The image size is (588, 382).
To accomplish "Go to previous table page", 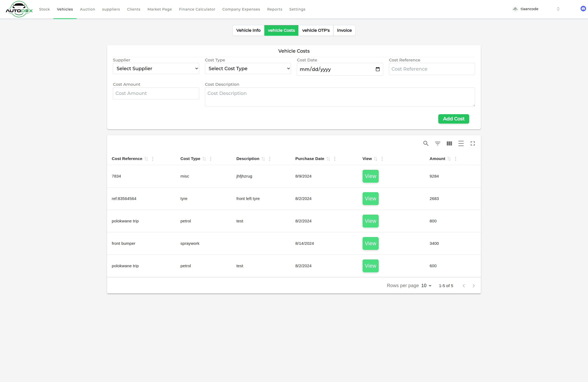I will tap(464, 286).
